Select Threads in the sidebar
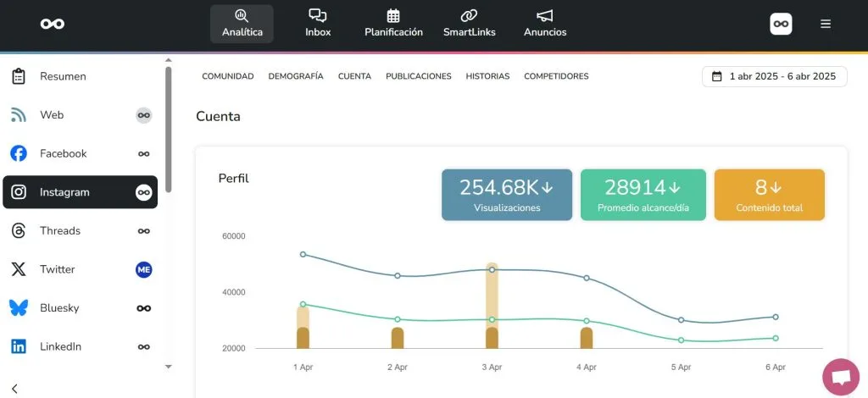868x398 pixels. 81,230
